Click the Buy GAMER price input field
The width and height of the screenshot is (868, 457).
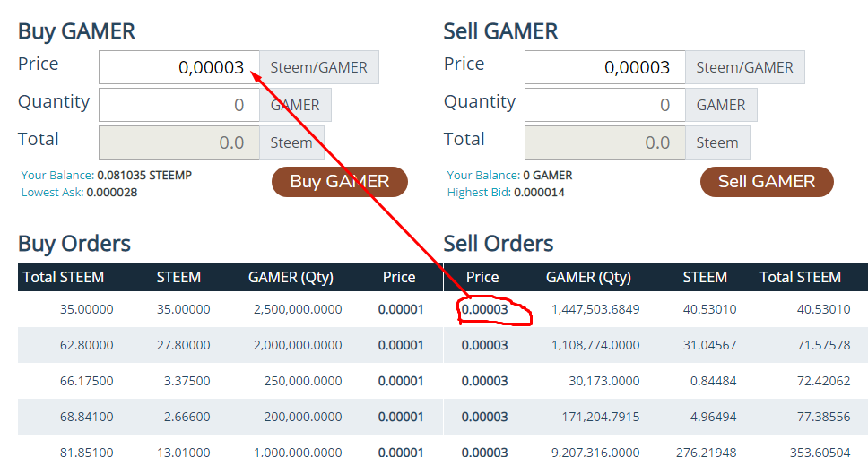[179, 67]
